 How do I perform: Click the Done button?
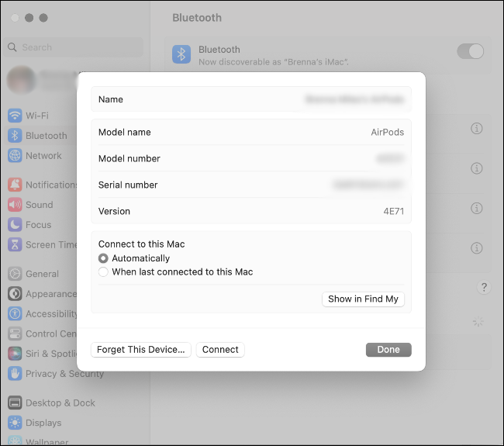pyautogui.click(x=388, y=350)
